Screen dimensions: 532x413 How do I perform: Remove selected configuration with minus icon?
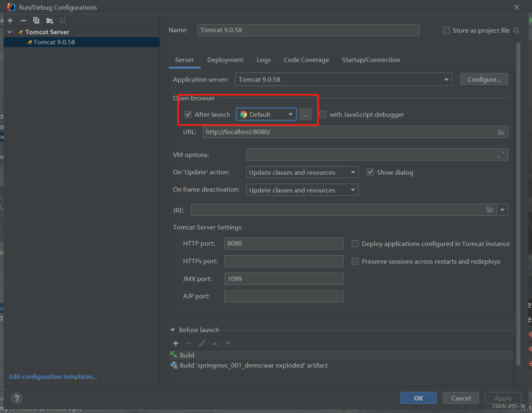[x=23, y=21]
